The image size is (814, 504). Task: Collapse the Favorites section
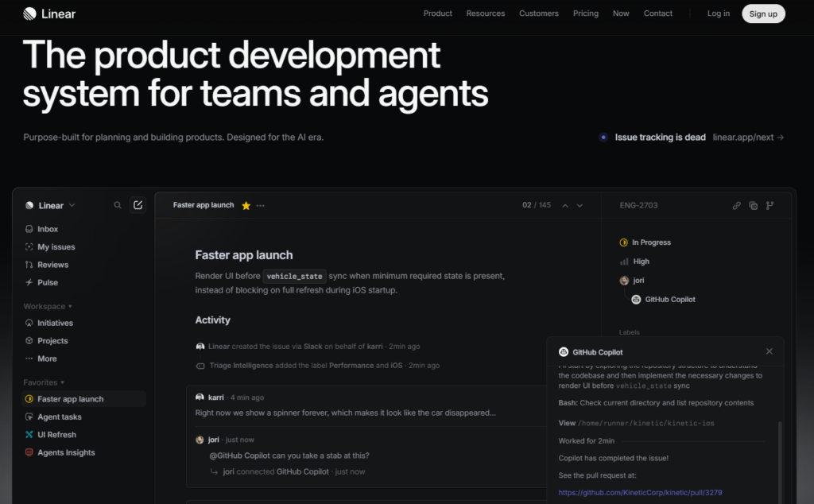click(45, 382)
